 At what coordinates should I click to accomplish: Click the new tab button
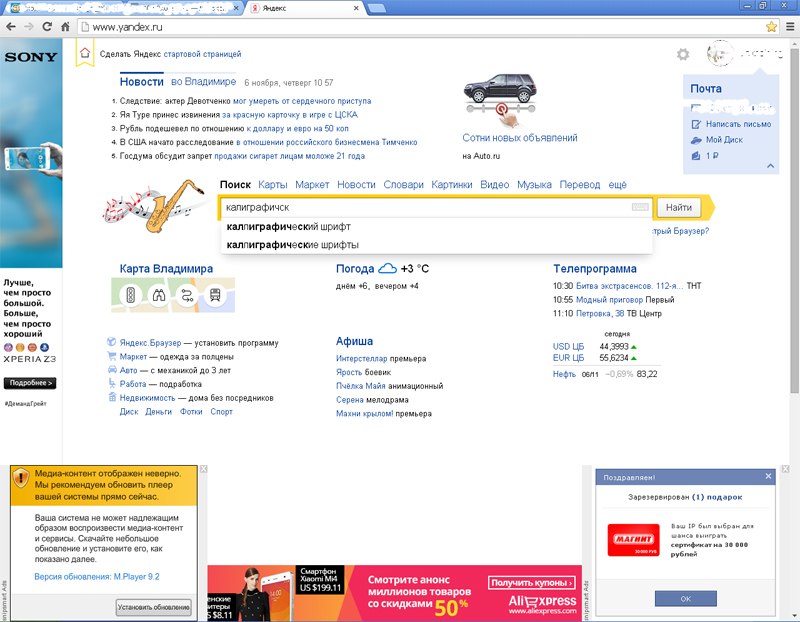pyautogui.click(x=376, y=8)
